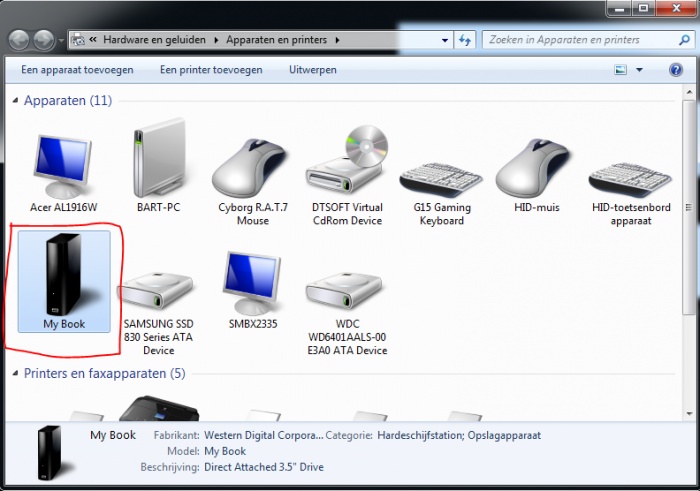Select the BART-PC computer icon
Image resolution: width=700 pixels, height=491 pixels.
(158, 158)
